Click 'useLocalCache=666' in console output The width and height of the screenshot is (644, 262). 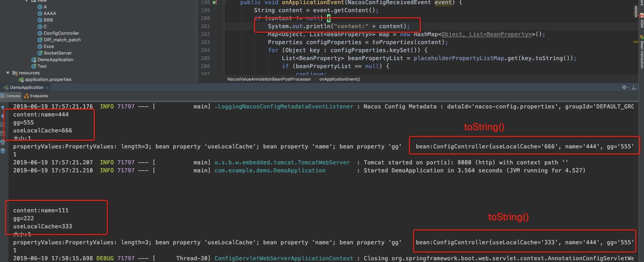[x=43, y=131]
